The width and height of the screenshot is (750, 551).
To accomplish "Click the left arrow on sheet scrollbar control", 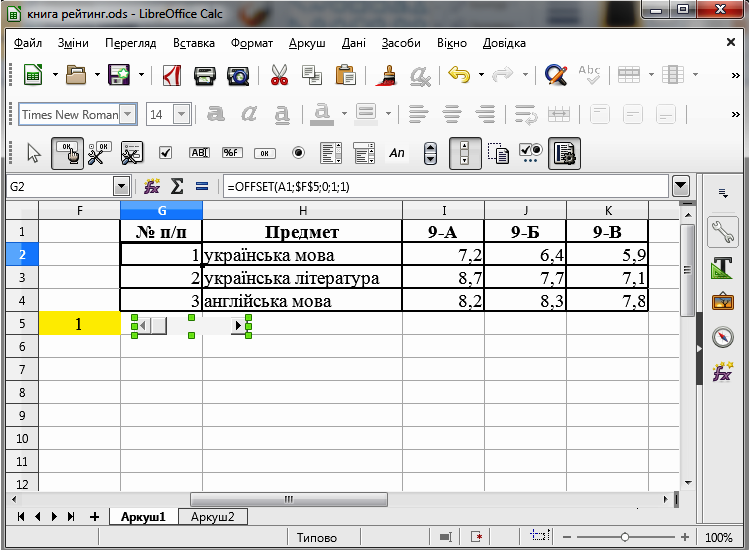I will pos(143,326).
